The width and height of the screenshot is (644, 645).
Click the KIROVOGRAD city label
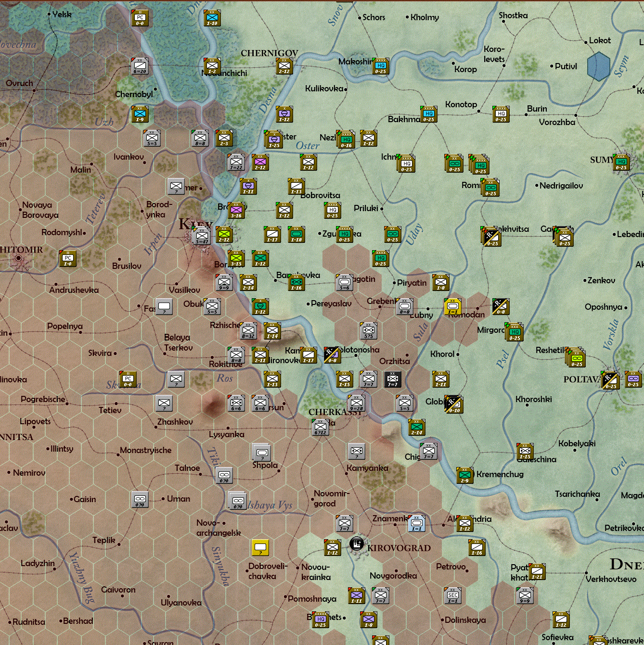click(x=399, y=548)
